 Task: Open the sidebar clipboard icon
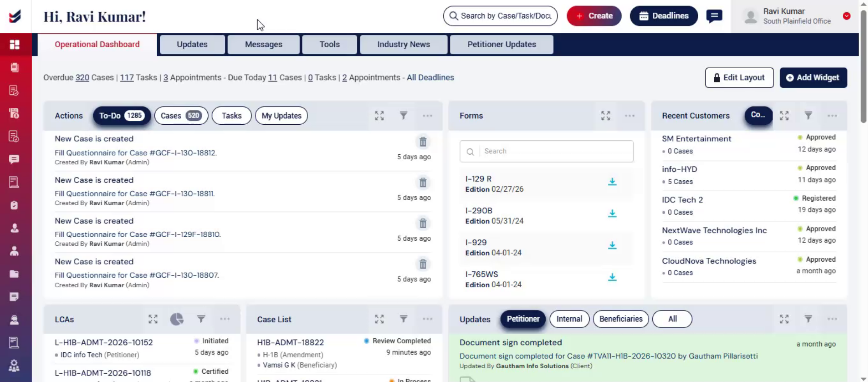pyautogui.click(x=14, y=205)
